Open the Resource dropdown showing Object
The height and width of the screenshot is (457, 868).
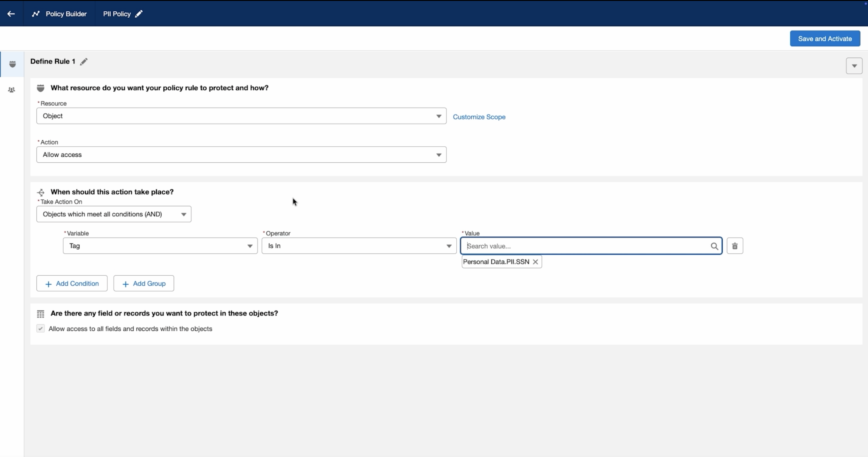point(241,116)
